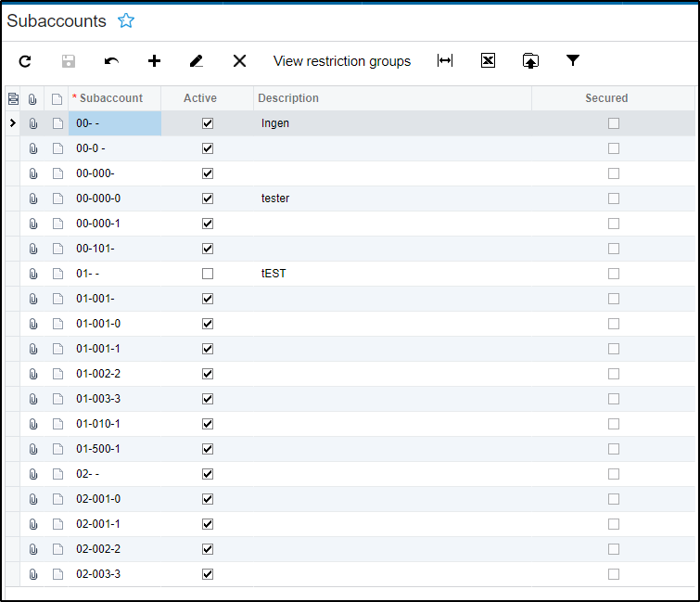Open attachments for row 02-003-3
This screenshot has width=700, height=602.
tap(33, 574)
